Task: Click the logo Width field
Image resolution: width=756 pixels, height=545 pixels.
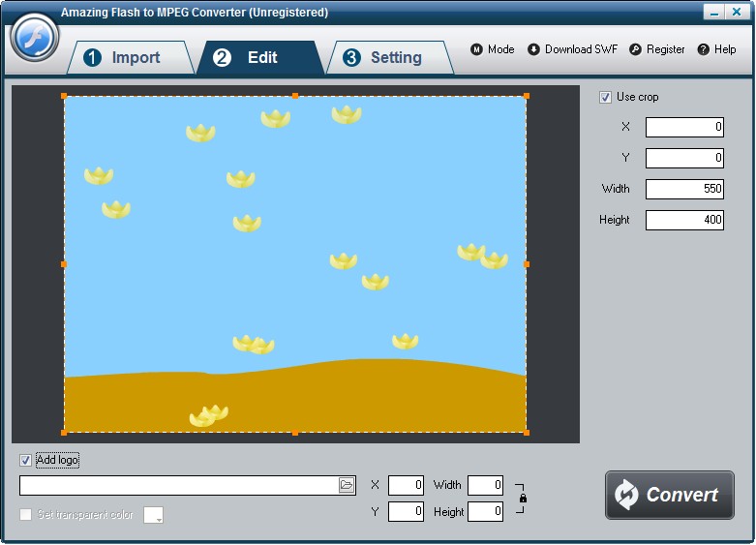Action: coord(486,485)
